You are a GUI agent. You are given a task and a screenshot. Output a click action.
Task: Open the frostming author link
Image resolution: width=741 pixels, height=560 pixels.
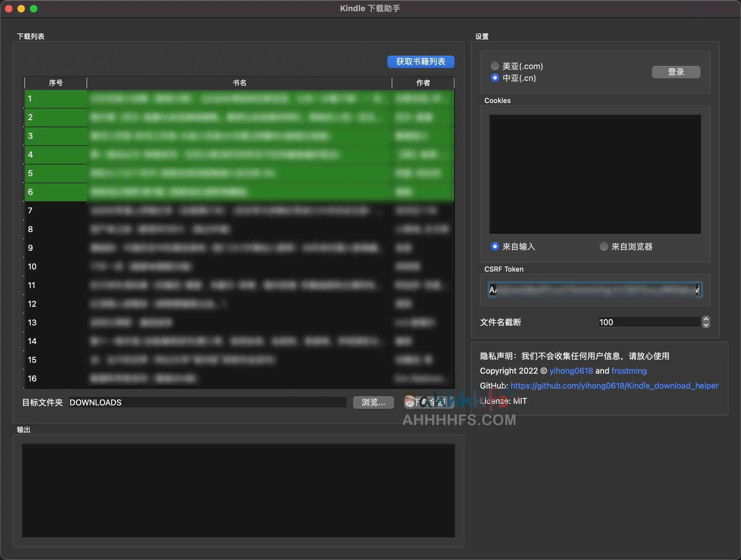click(629, 371)
